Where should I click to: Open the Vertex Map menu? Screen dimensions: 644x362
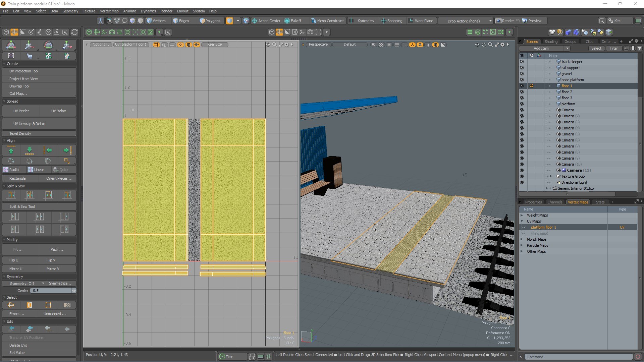(109, 11)
